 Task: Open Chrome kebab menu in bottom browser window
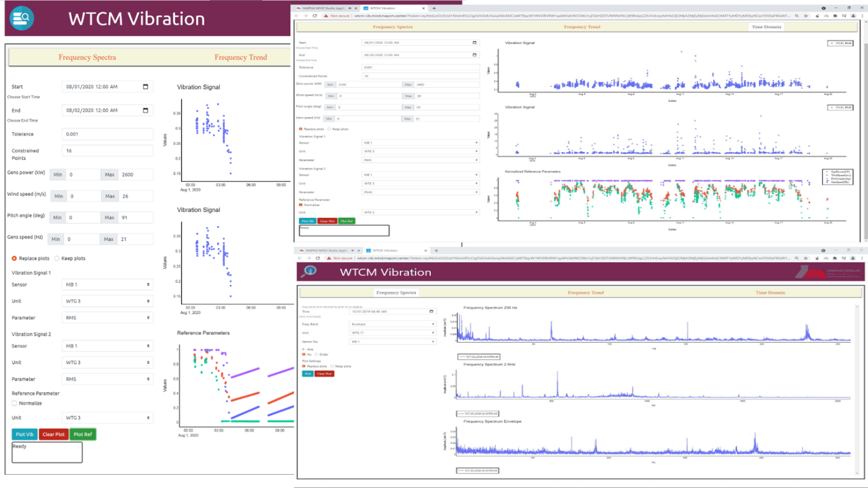coord(862,258)
